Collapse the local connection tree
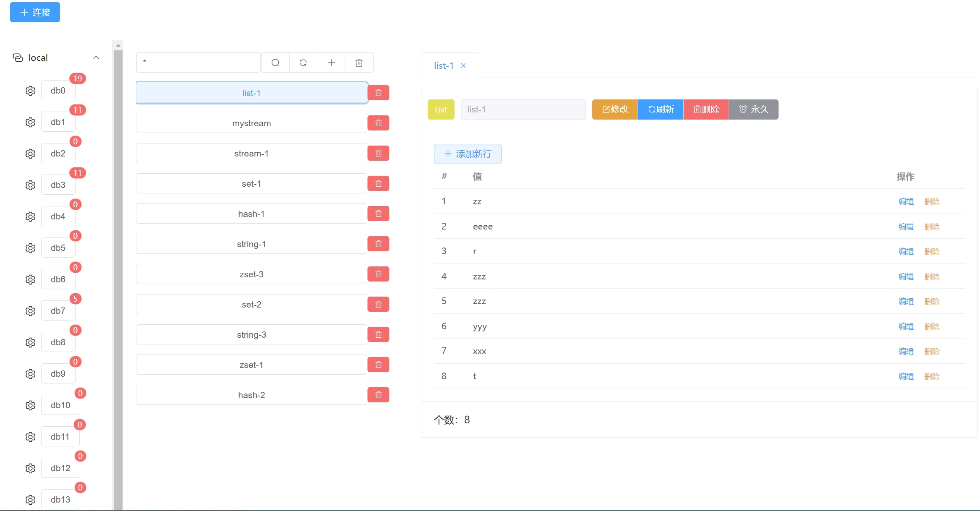Viewport: 980px width, 511px height. point(96,57)
